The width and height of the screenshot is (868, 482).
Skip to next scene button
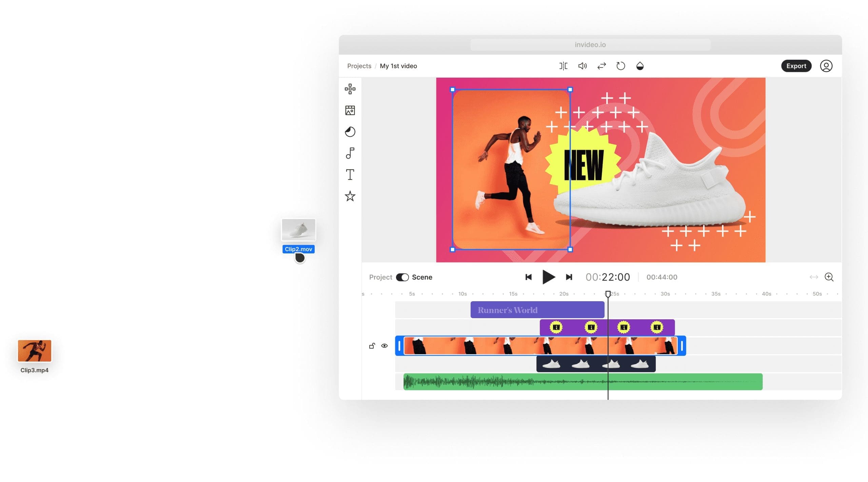pos(569,277)
